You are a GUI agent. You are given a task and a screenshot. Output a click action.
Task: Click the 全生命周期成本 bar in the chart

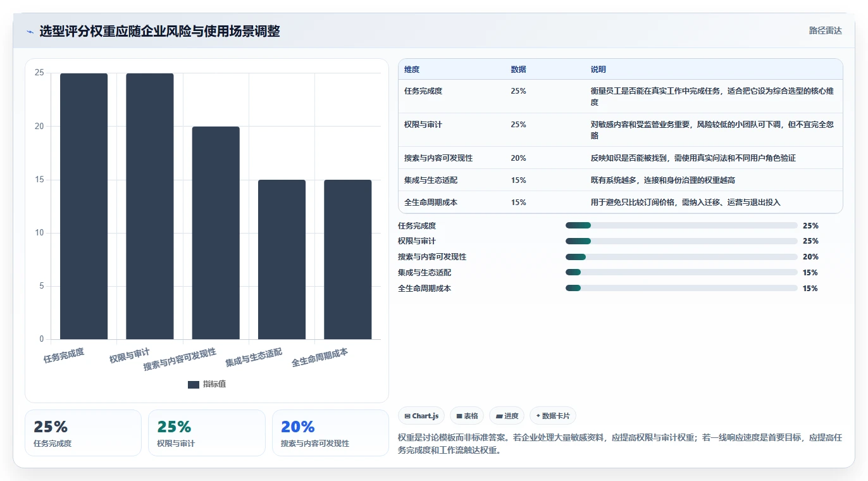(348, 259)
